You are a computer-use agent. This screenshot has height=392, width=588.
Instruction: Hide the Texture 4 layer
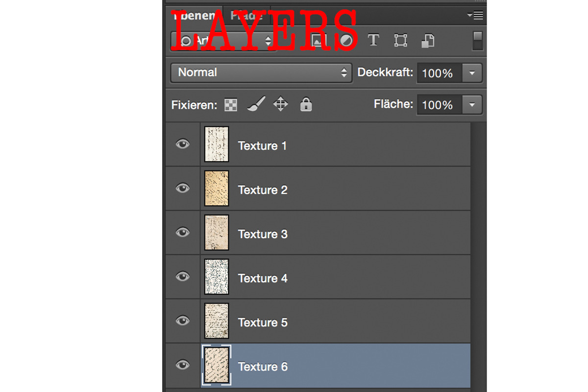click(183, 276)
